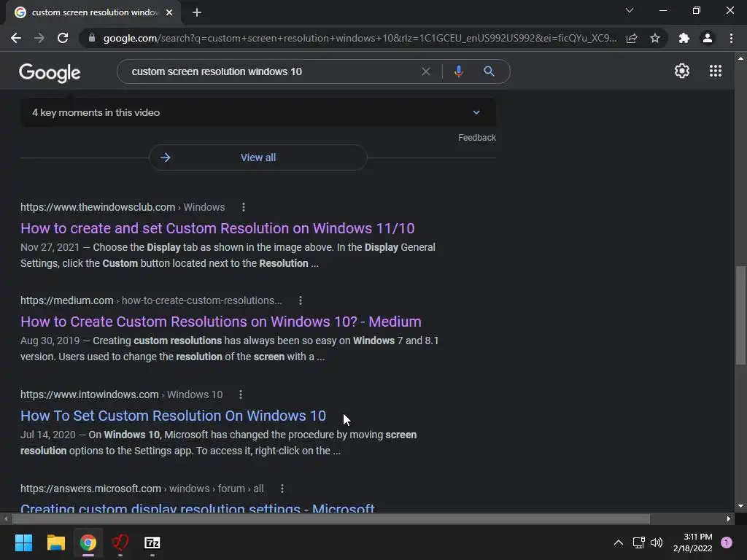Image resolution: width=747 pixels, height=560 pixels.
Task: Click the horizontal scrollbar left arrow
Action: 6,518
